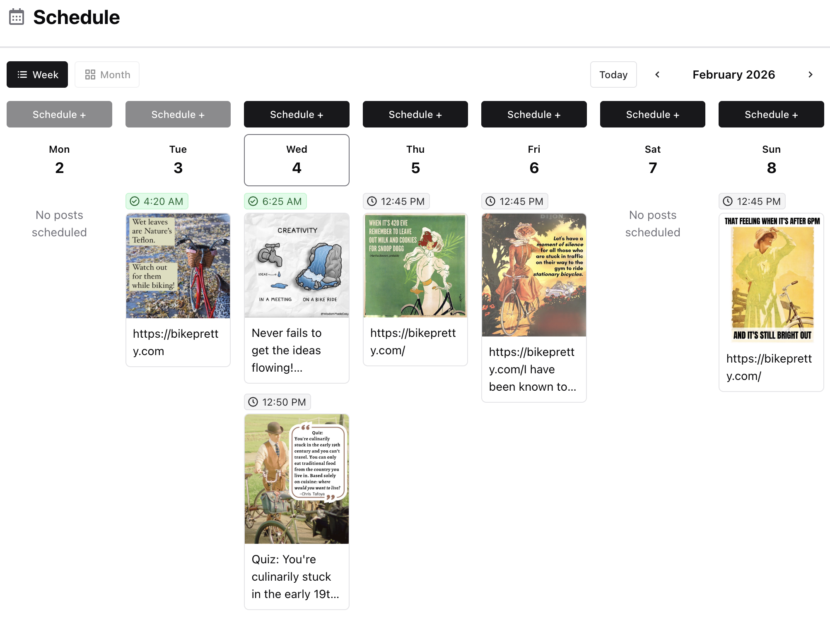This screenshot has width=830, height=644.
Task: Click the green checkmark 6:25 AM badge
Action: [x=275, y=202]
